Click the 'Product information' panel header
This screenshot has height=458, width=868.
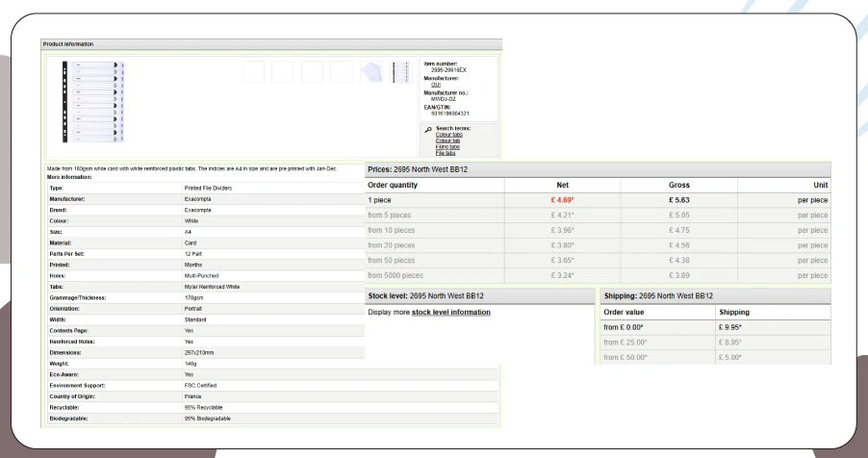tap(271, 44)
